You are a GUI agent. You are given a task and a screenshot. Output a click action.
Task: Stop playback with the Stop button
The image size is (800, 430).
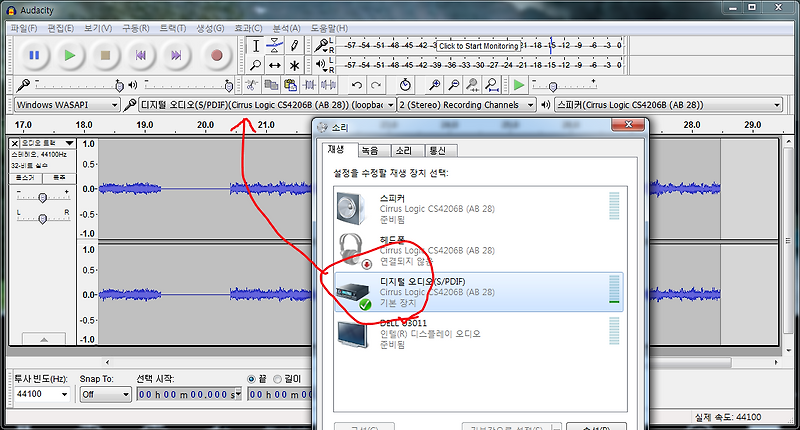105,55
